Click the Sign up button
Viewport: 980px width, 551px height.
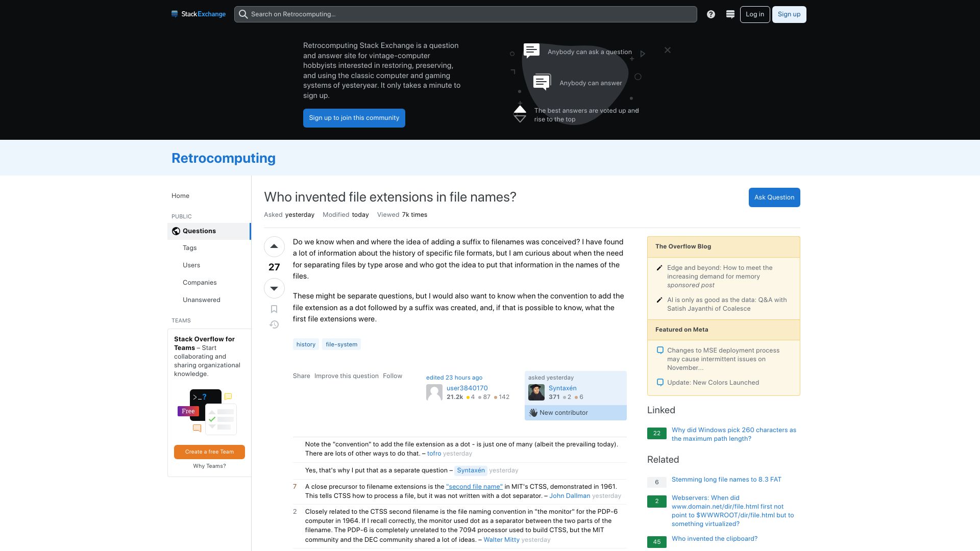789,14
